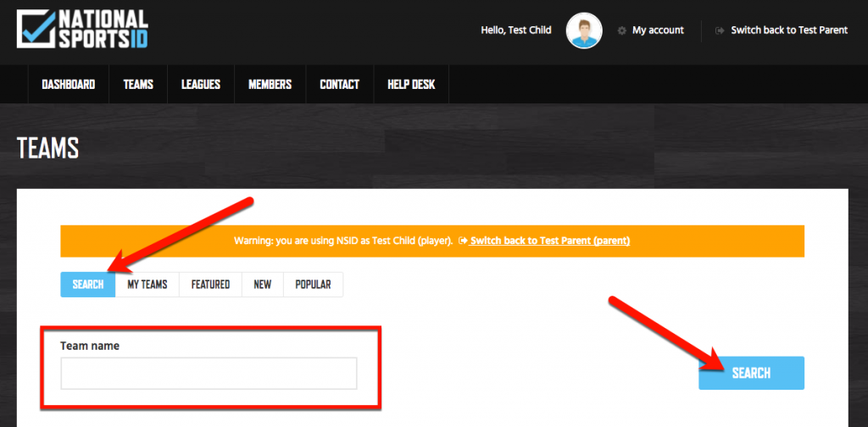The width and height of the screenshot is (868, 427).
Task: Open the Contact page
Action: 340,84
